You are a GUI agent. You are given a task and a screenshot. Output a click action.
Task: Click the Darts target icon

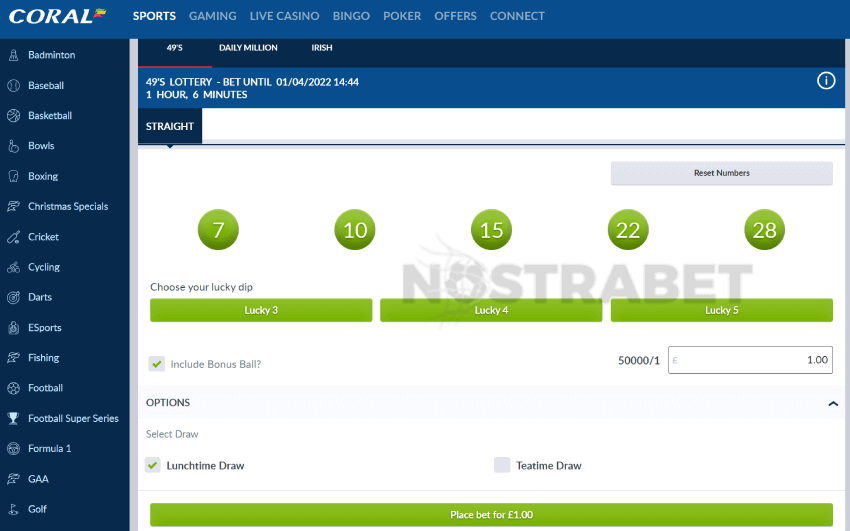[x=14, y=297]
